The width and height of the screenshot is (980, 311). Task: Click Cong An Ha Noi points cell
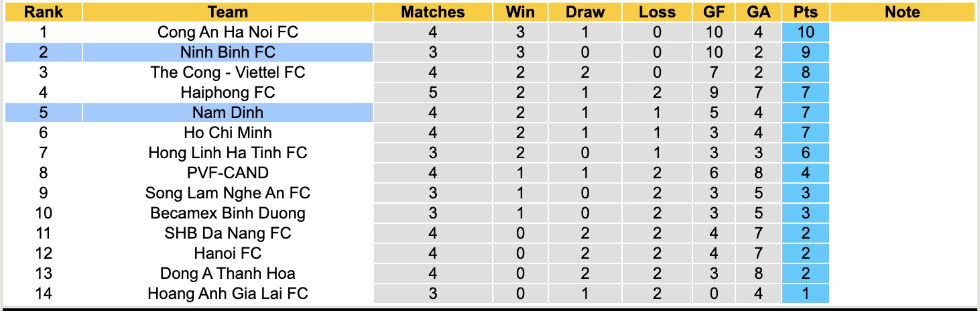click(805, 32)
